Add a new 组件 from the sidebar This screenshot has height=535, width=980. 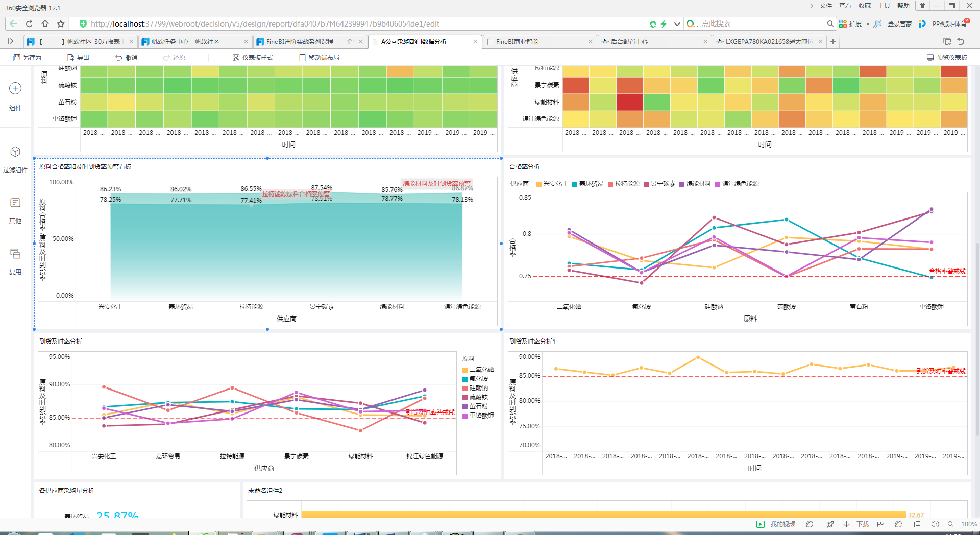tap(15, 89)
